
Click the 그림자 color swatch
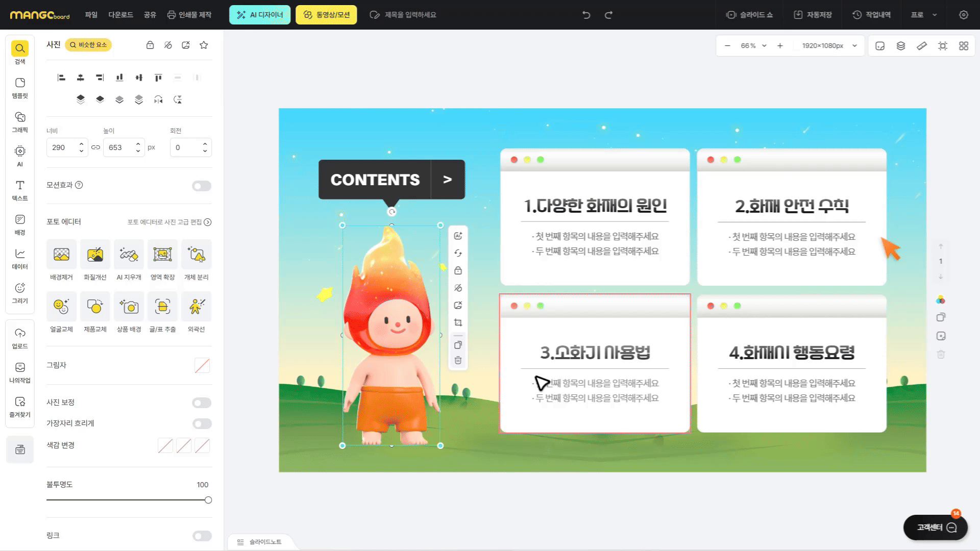[x=202, y=365]
